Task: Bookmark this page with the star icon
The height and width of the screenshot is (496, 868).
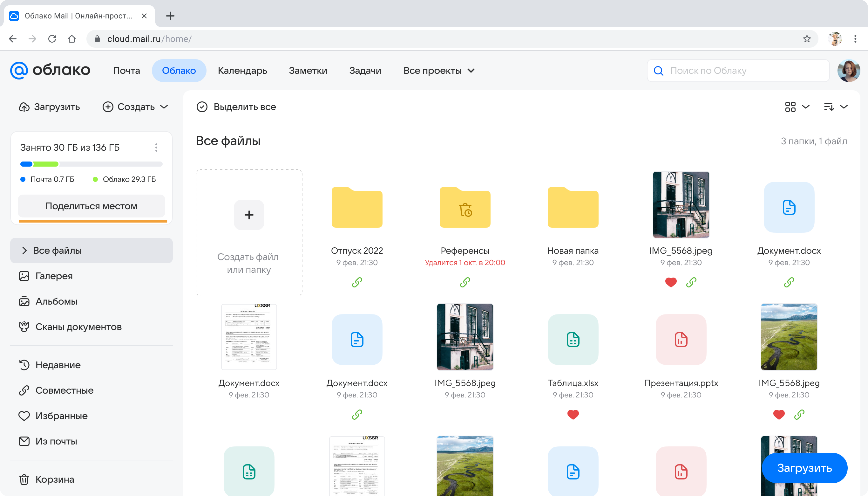Action: (x=807, y=39)
